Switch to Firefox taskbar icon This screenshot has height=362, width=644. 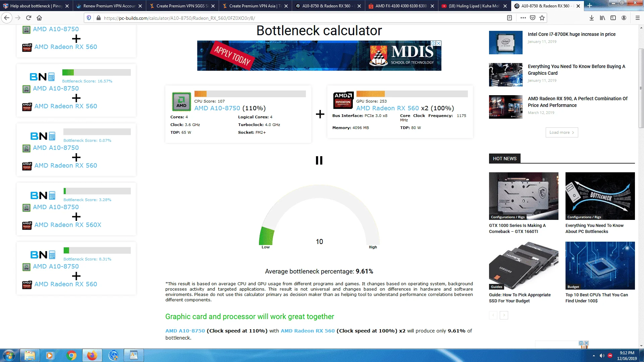[x=92, y=355]
